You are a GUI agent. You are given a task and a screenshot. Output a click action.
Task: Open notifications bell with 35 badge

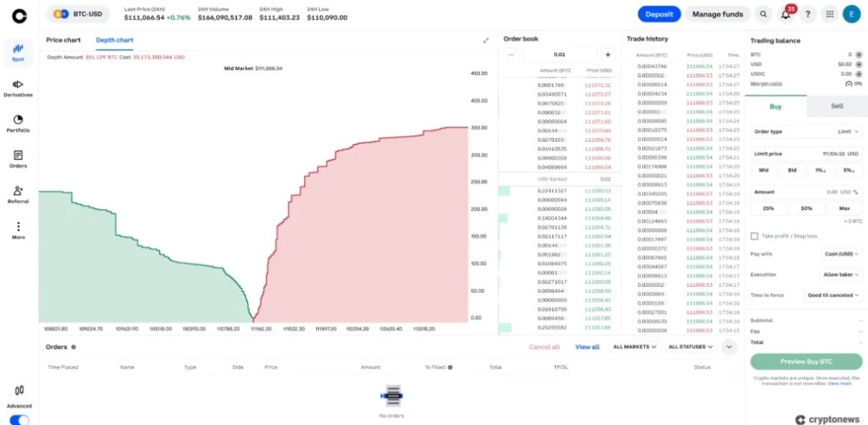point(786,15)
